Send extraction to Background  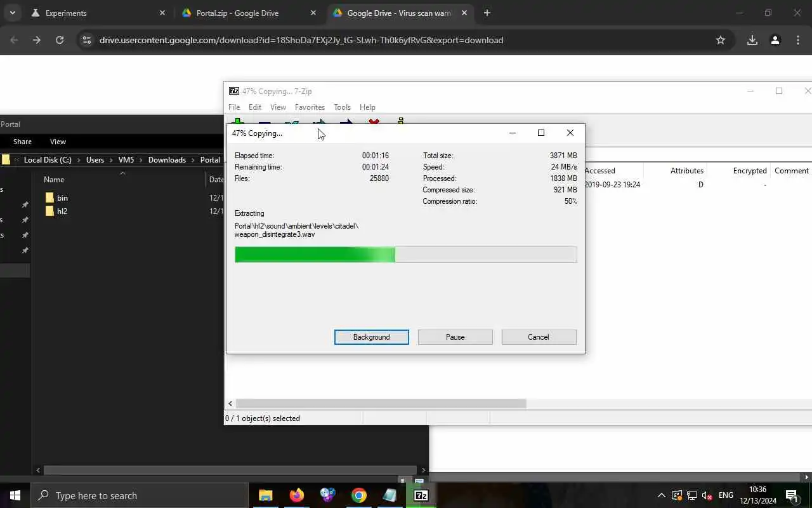tap(372, 337)
